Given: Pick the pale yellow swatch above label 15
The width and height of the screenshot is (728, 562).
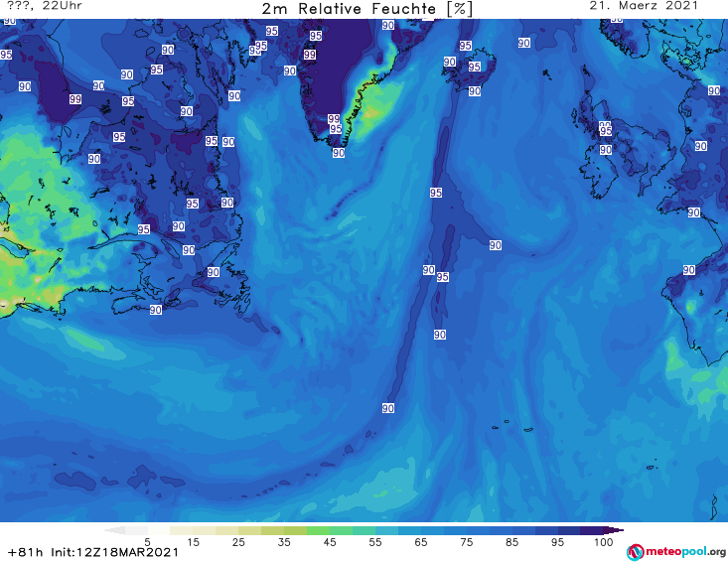Looking at the screenshot, I should (182, 530).
